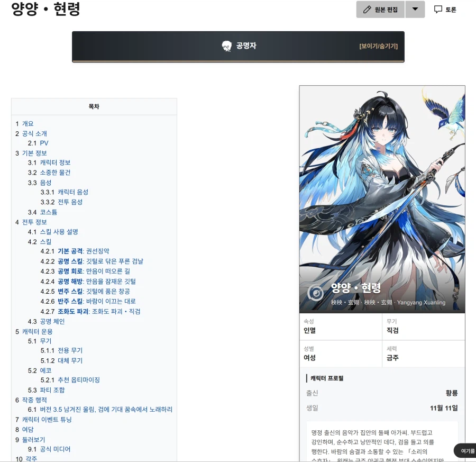The height and width of the screenshot is (462, 476).
Task: Go to 공명 체인 section
Action: point(52,321)
